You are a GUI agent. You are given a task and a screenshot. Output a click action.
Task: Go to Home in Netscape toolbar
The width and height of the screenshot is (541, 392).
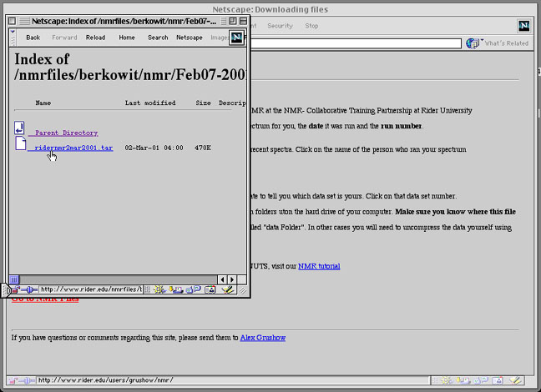(126, 38)
